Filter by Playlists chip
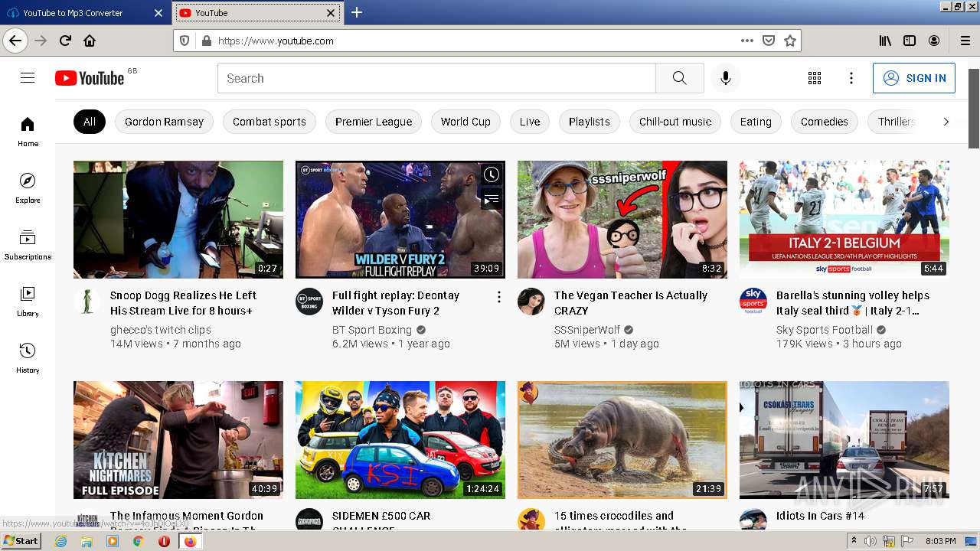The height and width of the screenshot is (551, 980). click(x=590, y=122)
